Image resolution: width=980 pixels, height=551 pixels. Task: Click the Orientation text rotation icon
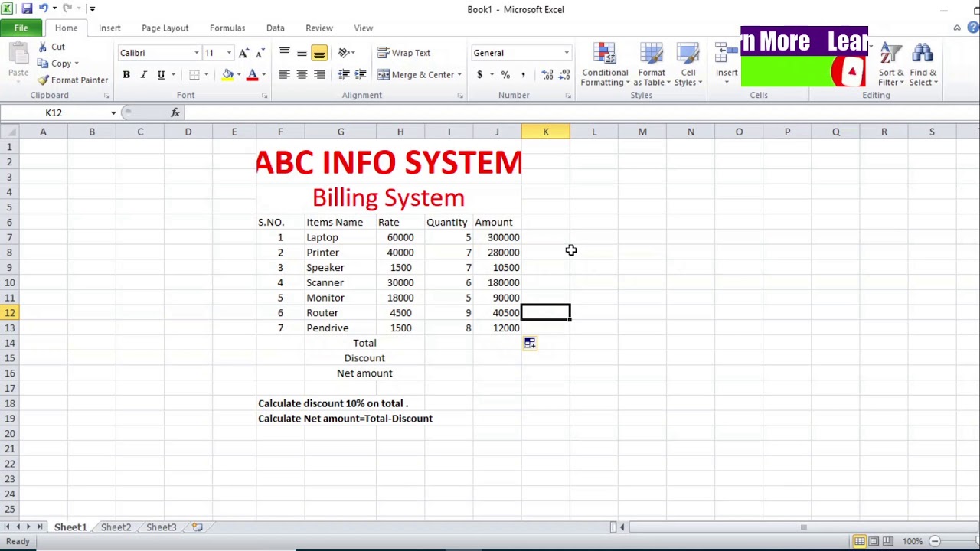pos(344,53)
